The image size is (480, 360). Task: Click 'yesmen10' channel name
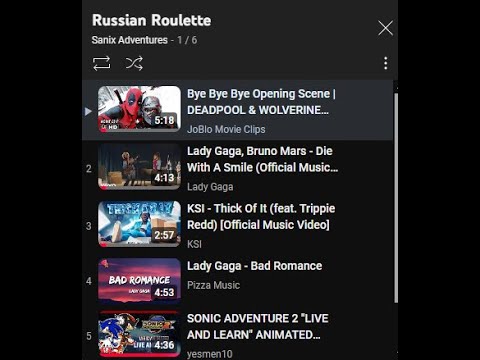tap(210, 354)
